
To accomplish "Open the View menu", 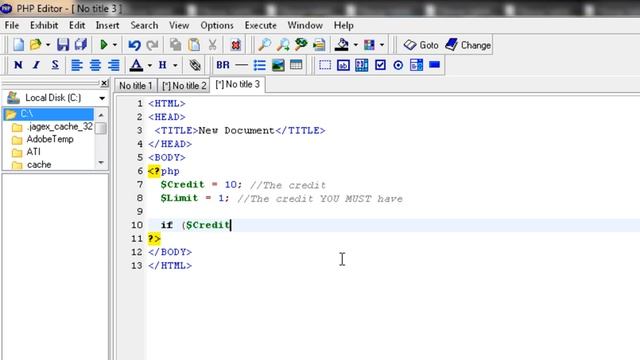I will (x=179, y=25).
